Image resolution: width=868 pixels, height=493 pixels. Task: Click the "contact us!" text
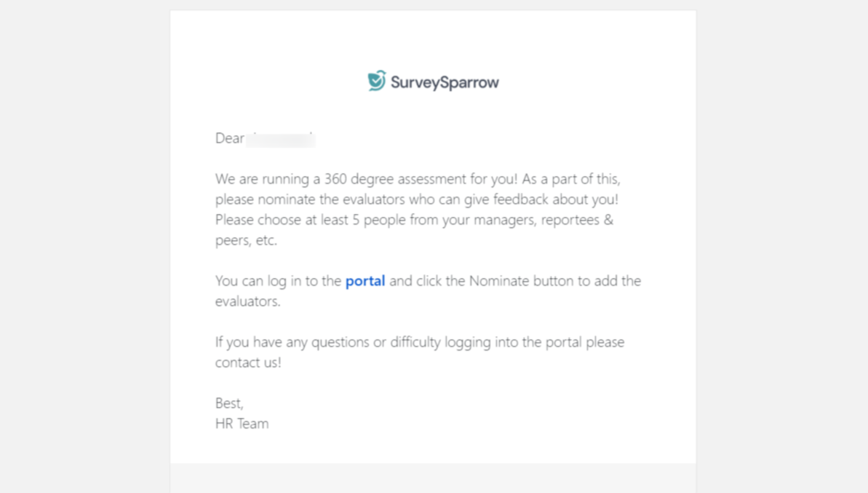pos(248,363)
